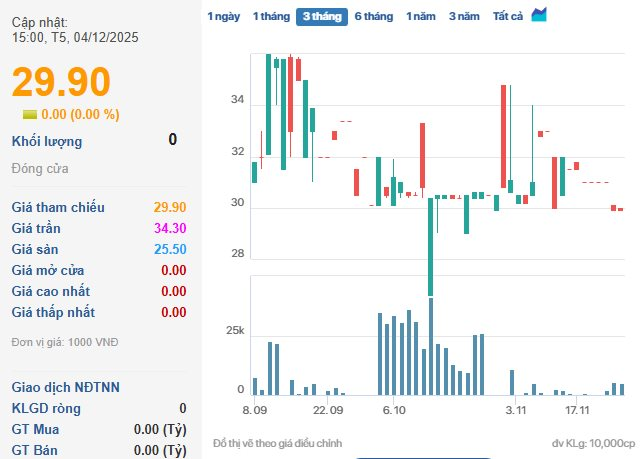Switch chart type using the area chart icon
Screen dimensions: 644x459
pyautogui.click(x=539, y=15)
